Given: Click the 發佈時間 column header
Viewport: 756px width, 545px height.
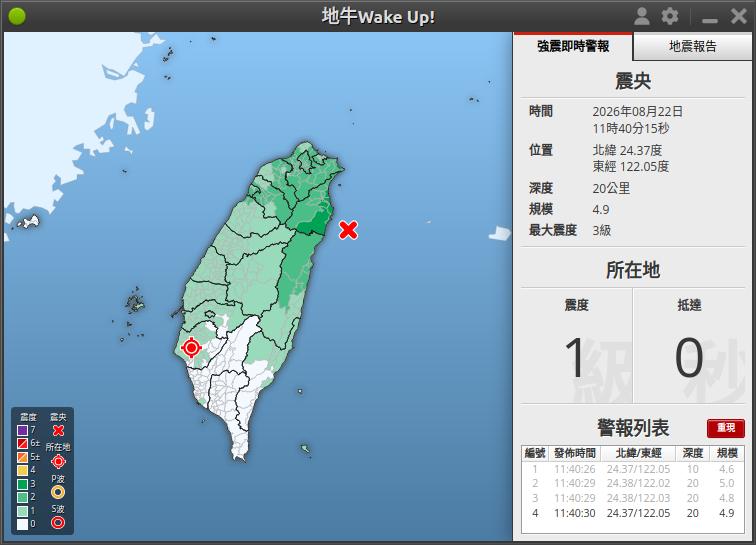Looking at the screenshot, I should [x=575, y=453].
